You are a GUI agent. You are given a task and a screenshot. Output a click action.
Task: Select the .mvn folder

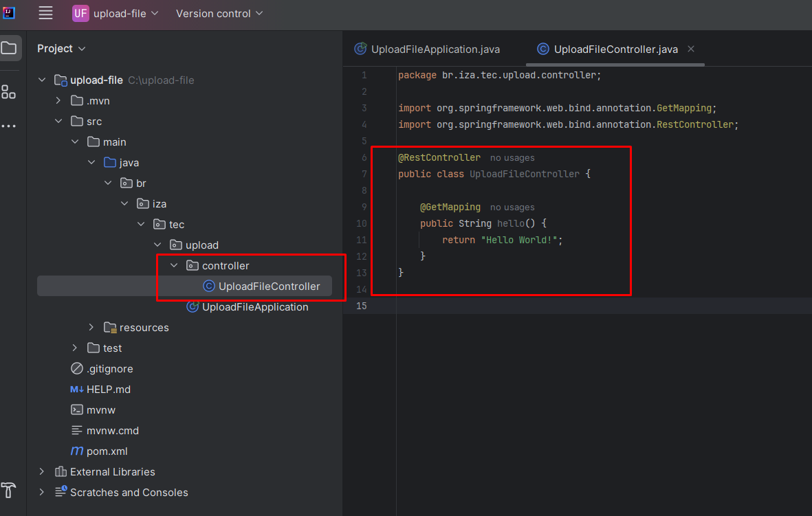click(98, 100)
